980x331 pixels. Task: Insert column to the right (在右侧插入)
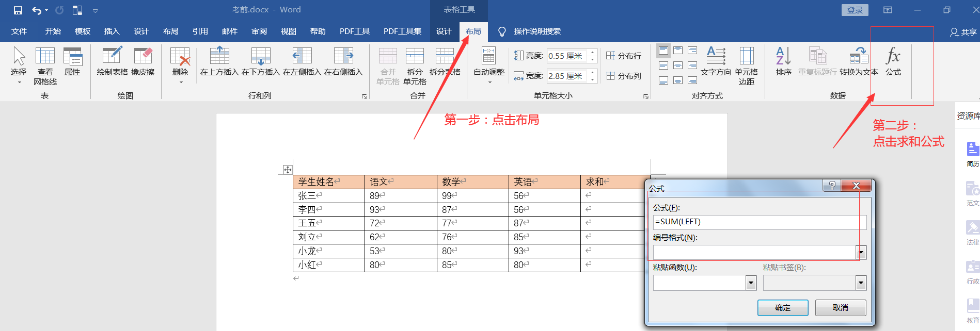[343, 61]
